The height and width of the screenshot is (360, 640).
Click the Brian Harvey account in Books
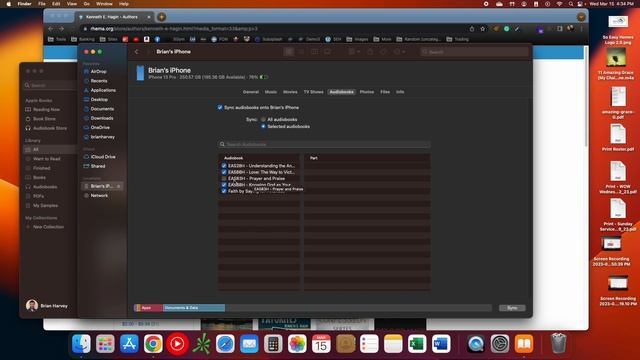coord(47,305)
